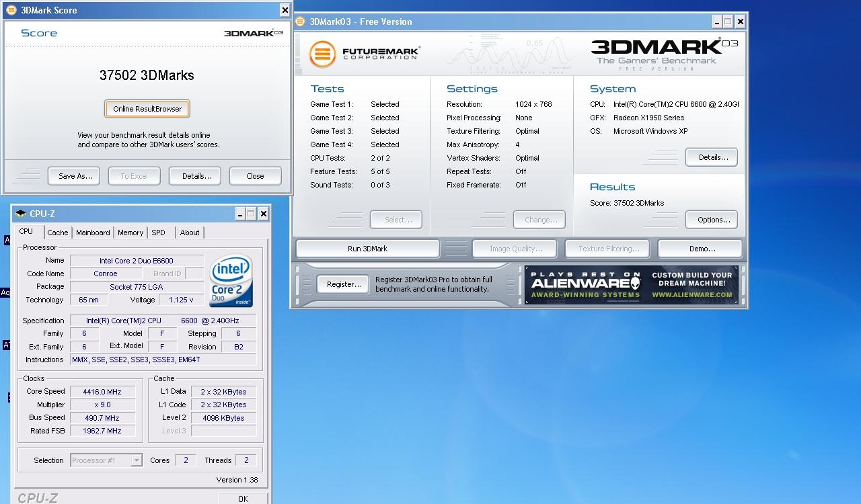
Task: Close the 3DMark Score window with X
Action: click(285, 10)
